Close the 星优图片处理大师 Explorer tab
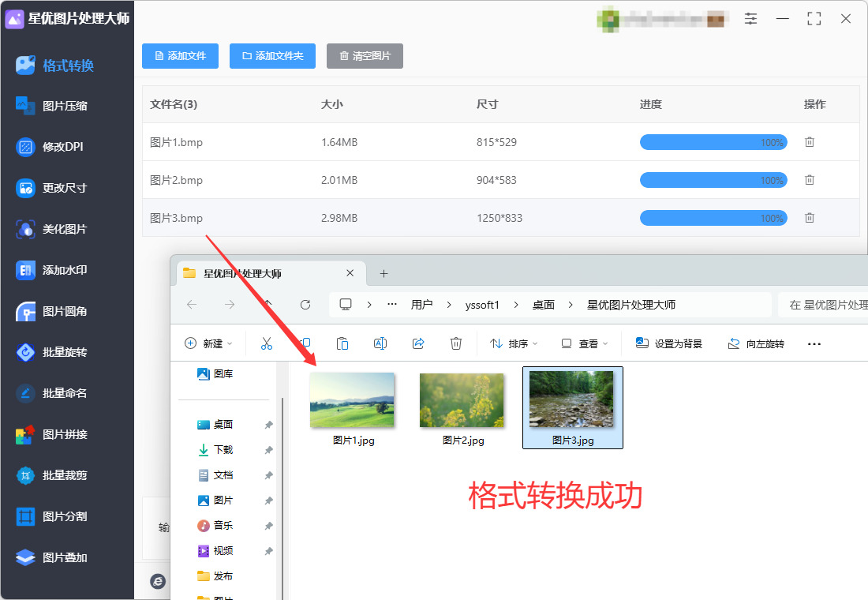Screen dimensions: 868x600 350,273
